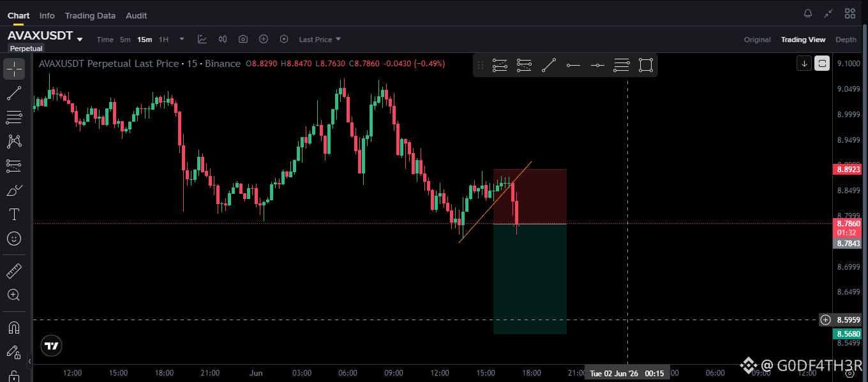Screen dimensions: 868x382
Task: Select the ruler measure tool
Action: tap(14, 271)
